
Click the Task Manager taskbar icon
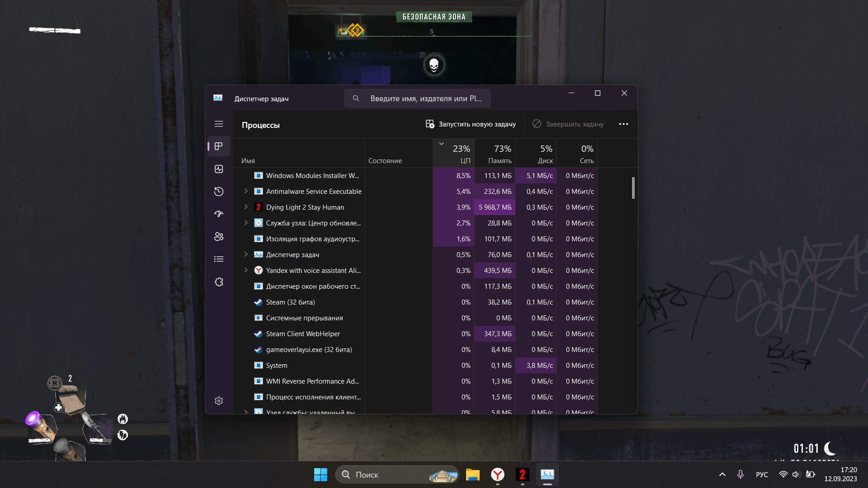click(x=547, y=475)
